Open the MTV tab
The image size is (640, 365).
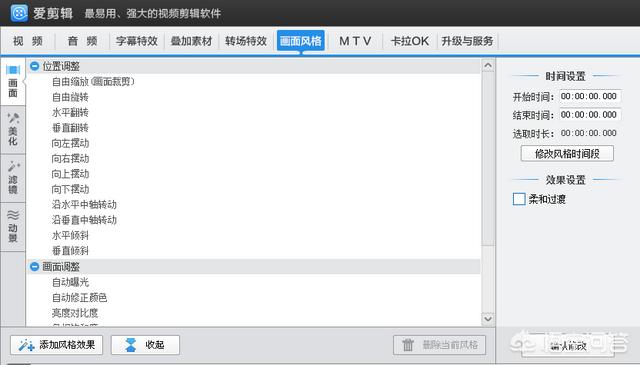tap(355, 41)
